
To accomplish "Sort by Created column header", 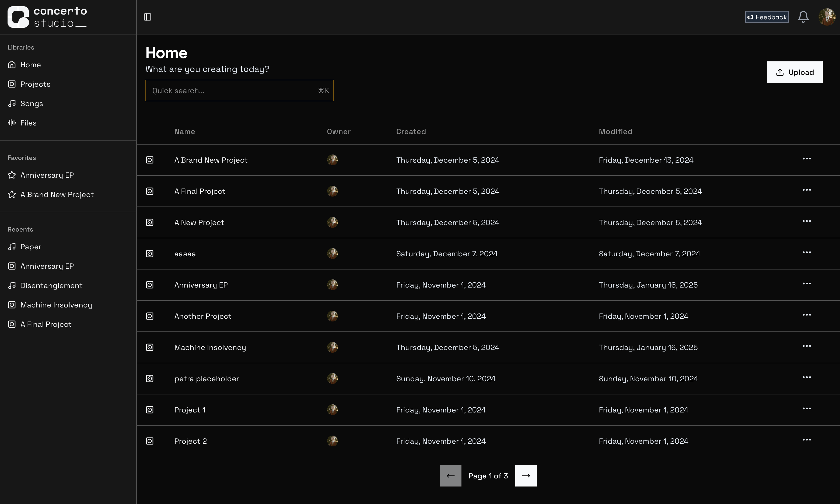I will (411, 131).
